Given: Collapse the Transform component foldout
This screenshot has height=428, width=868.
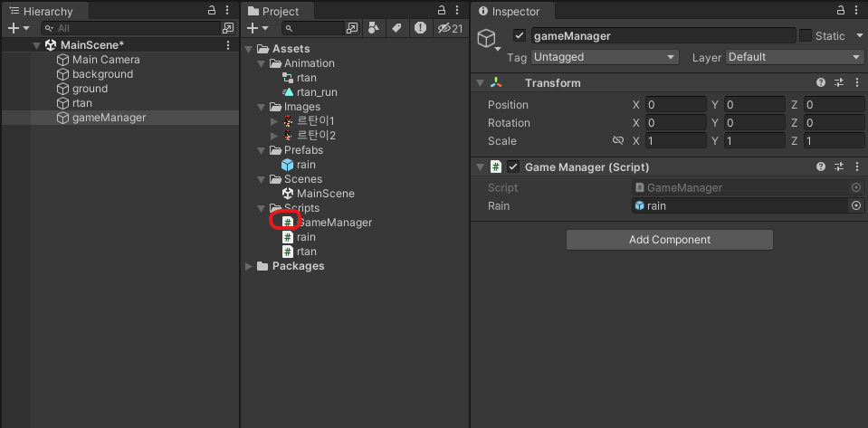Looking at the screenshot, I should click(480, 83).
